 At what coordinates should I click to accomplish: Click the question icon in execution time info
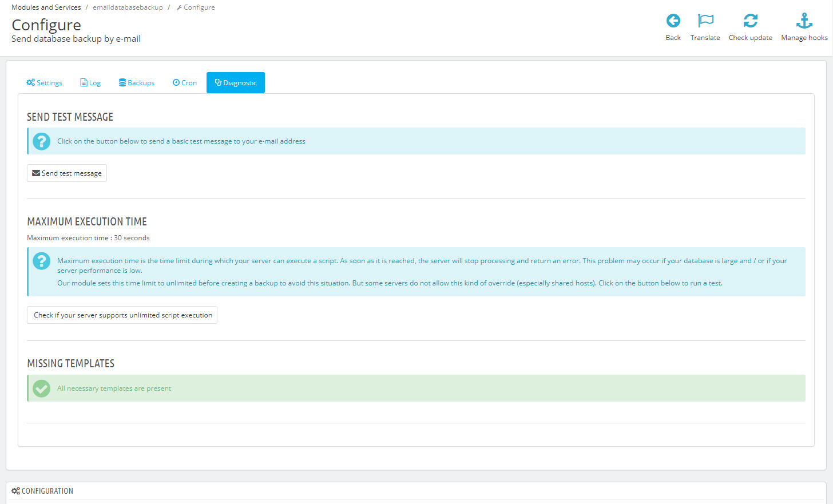click(x=41, y=261)
